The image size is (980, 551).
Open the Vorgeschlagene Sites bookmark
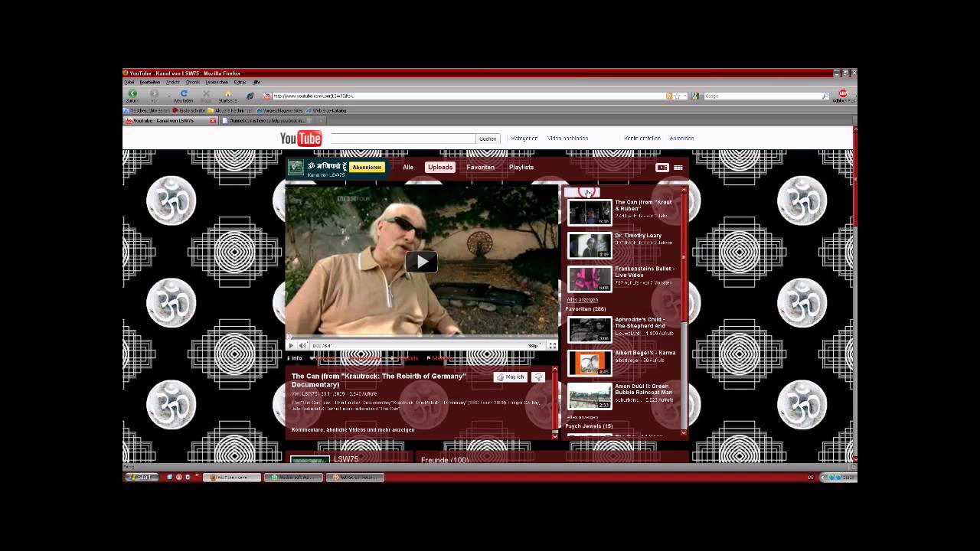[x=279, y=110]
